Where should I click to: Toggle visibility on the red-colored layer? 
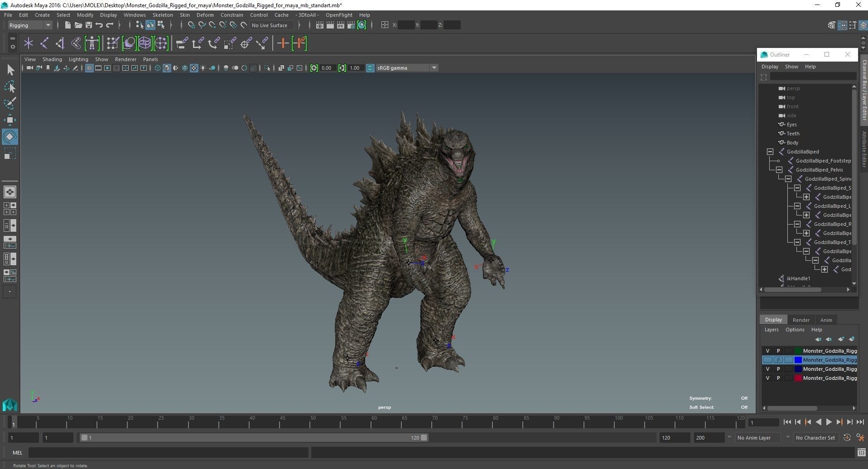767,378
